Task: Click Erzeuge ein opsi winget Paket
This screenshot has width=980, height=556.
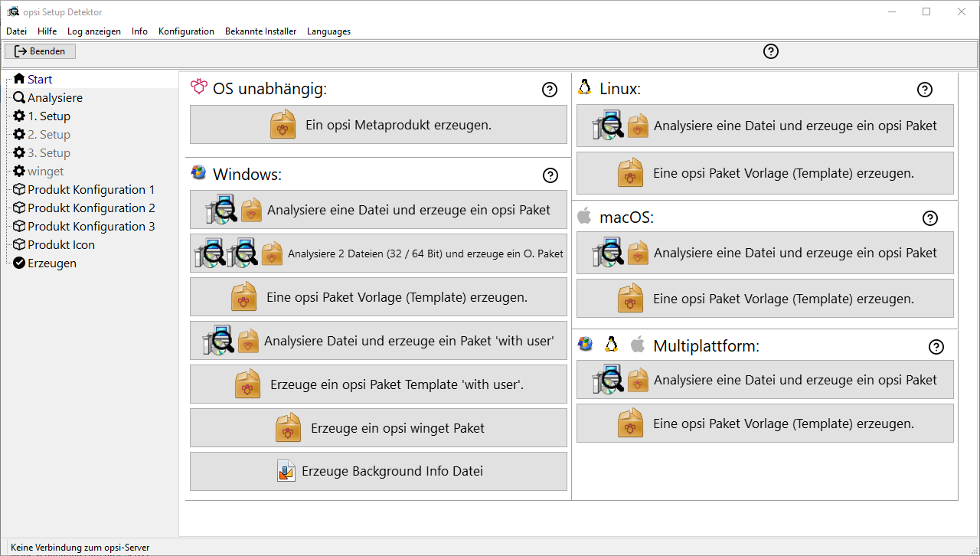Action: coord(378,427)
